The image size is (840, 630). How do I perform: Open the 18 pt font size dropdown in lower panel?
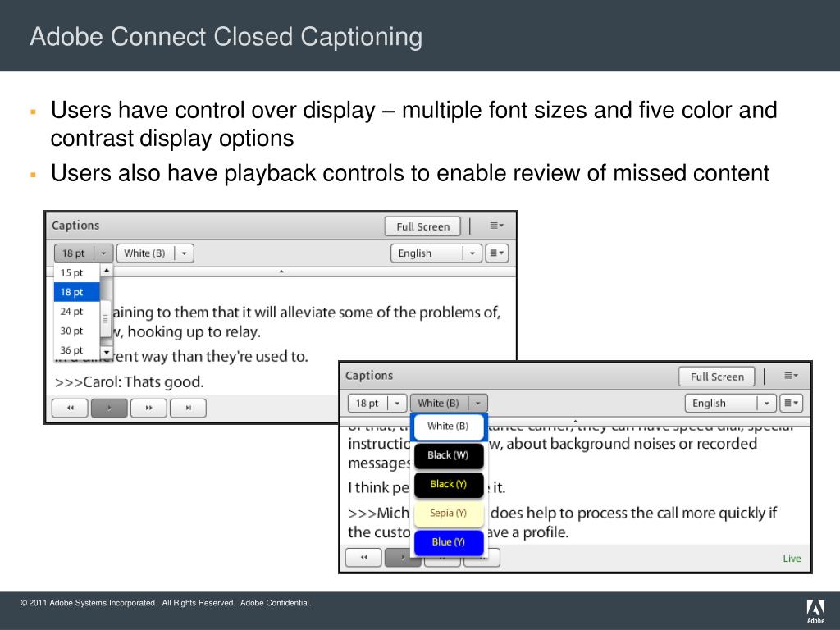click(x=377, y=403)
